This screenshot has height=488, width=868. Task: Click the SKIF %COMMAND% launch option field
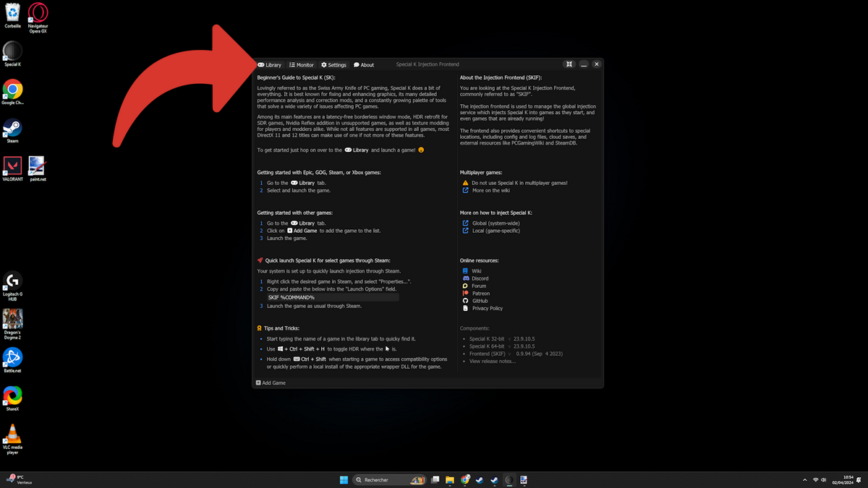[x=333, y=297]
